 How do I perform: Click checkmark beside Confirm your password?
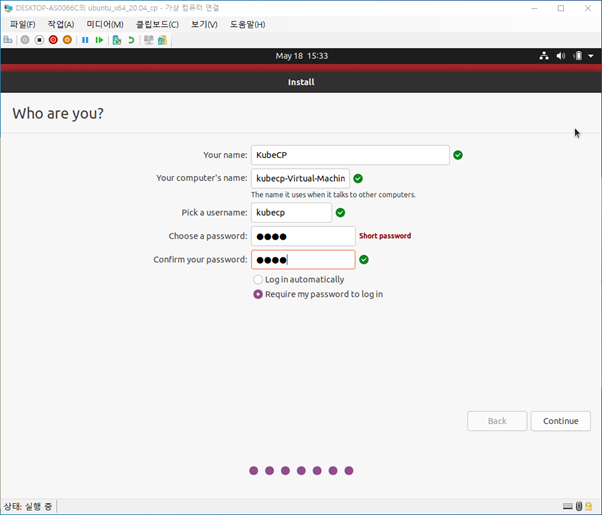364,260
